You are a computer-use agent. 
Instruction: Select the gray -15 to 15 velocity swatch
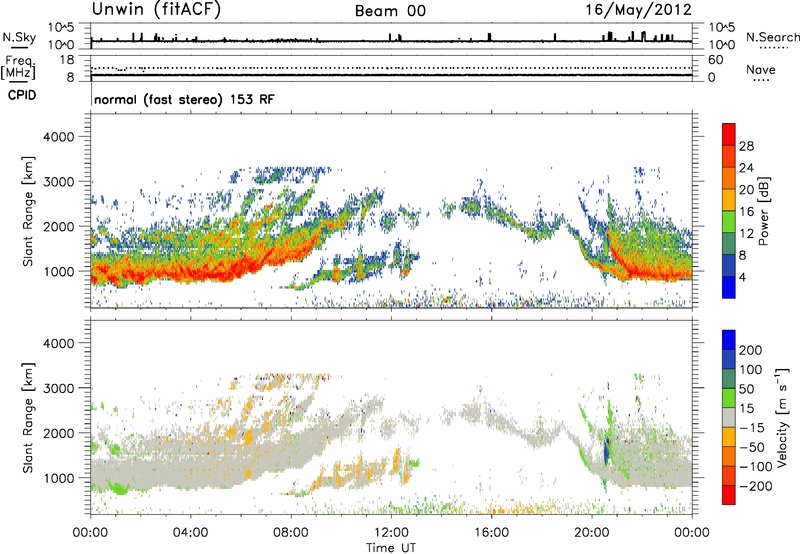[729, 417]
